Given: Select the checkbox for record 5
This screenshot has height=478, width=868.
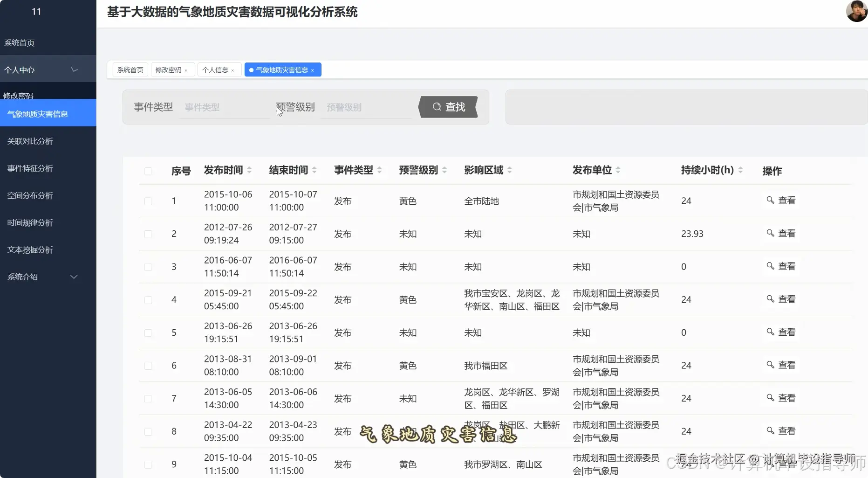Looking at the screenshot, I should pos(149,333).
